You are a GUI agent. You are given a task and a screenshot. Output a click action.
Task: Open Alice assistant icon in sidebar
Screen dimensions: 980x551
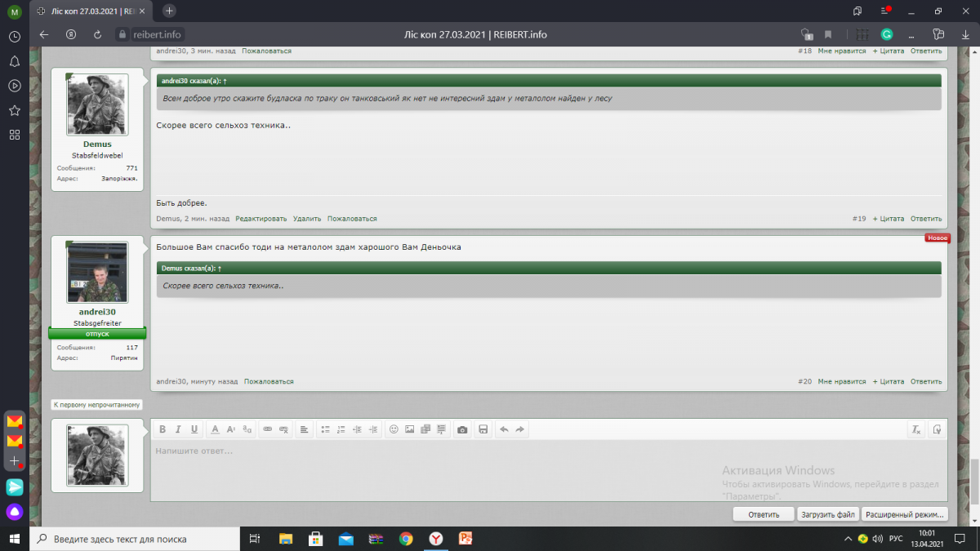point(15,512)
